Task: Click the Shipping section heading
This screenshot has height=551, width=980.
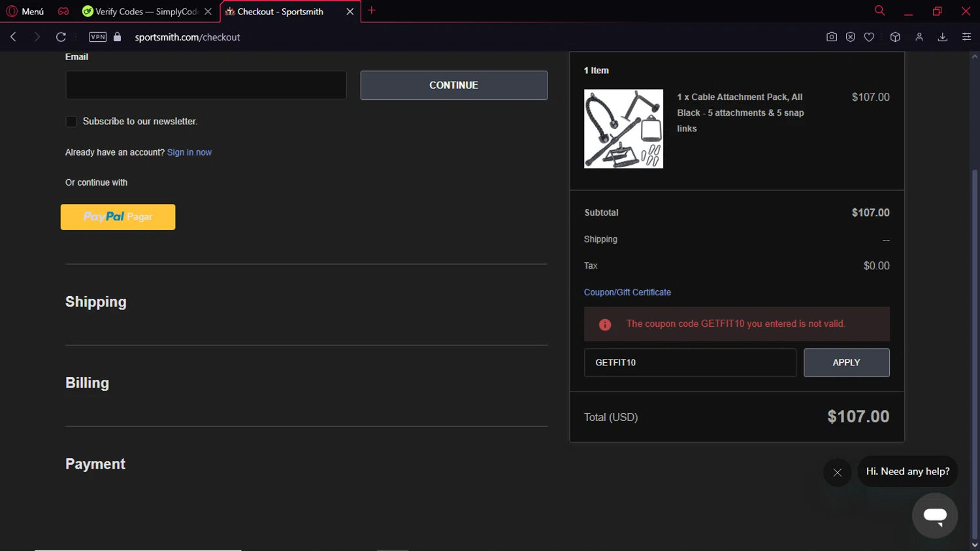Action: point(96,302)
